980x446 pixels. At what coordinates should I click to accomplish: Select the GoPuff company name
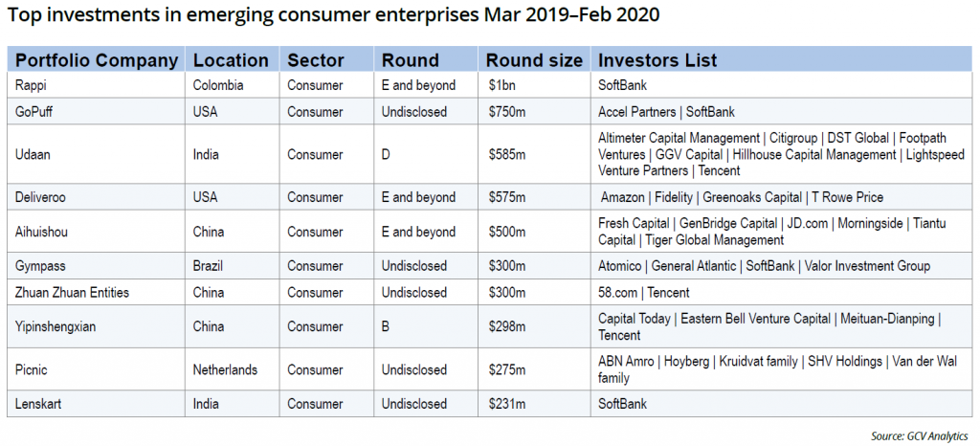click(36, 112)
